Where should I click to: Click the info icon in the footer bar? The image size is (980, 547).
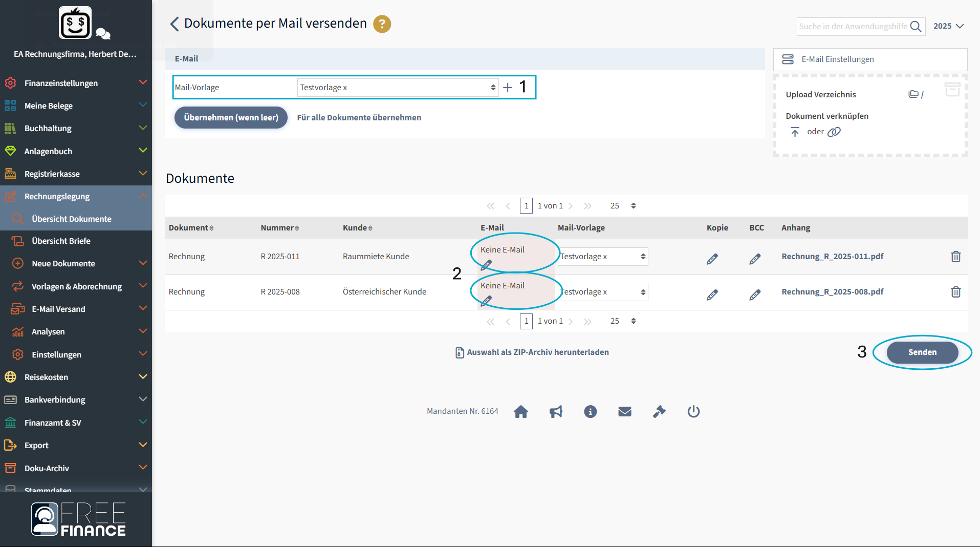[x=590, y=411]
